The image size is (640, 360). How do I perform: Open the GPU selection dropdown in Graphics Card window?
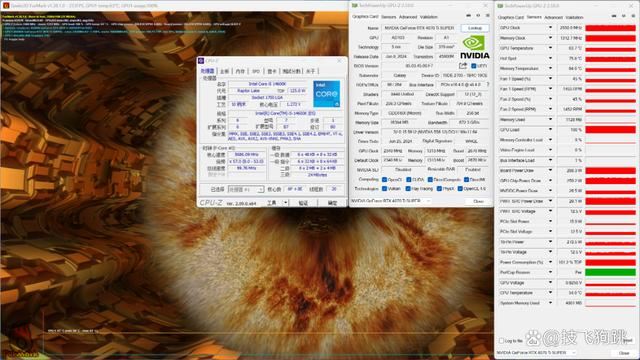coord(391,201)
